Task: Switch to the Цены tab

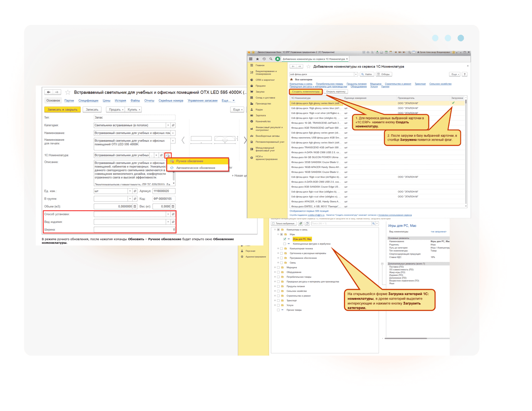Action: pyautogui.click(x=107, y=101)
